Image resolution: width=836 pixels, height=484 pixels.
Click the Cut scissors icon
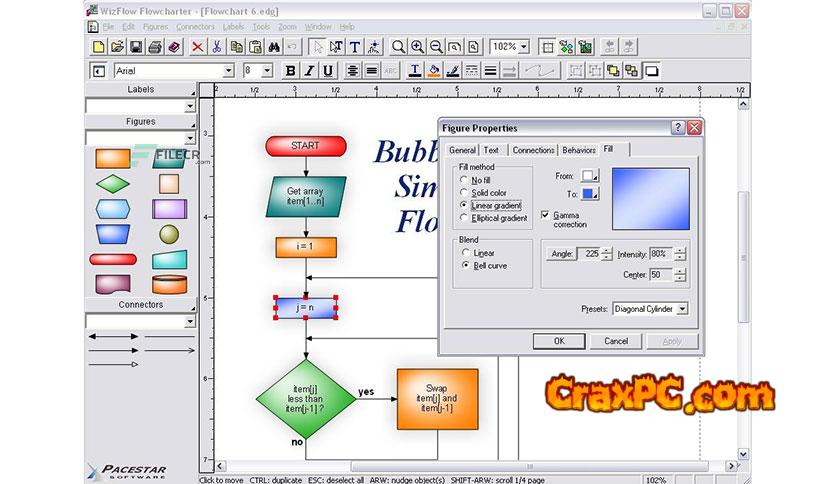[216, 47]
